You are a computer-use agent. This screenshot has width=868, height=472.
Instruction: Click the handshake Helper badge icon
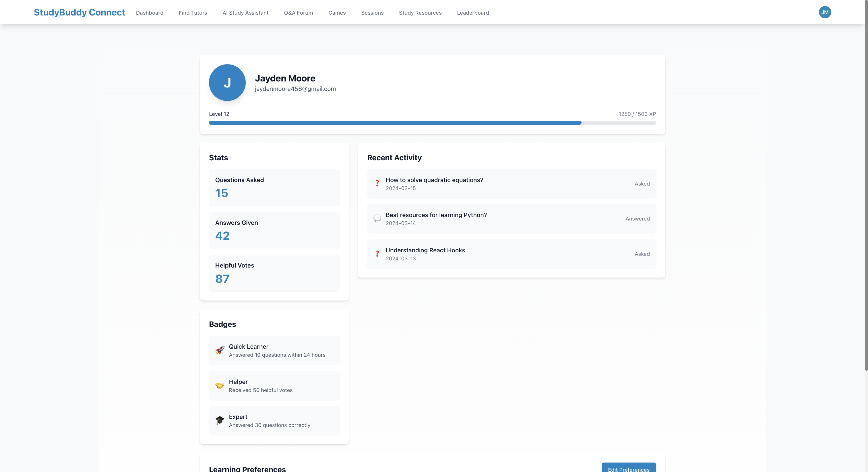click(220, 385)
